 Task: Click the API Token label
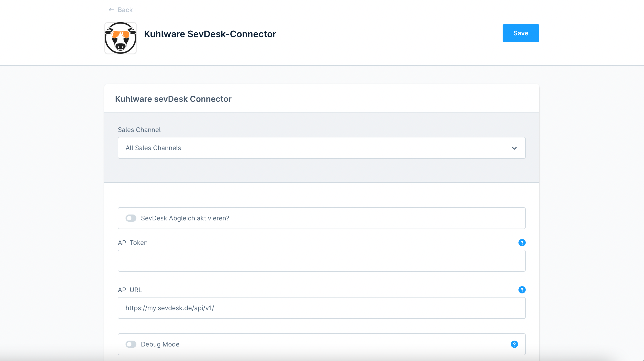[133, 243]
